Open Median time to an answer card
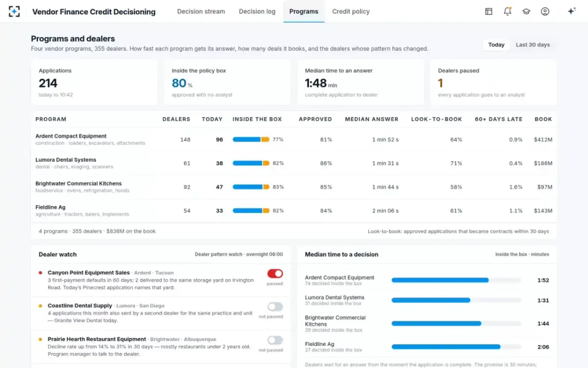The width and height of the screenshot is (588, 368). click(361, 82)
